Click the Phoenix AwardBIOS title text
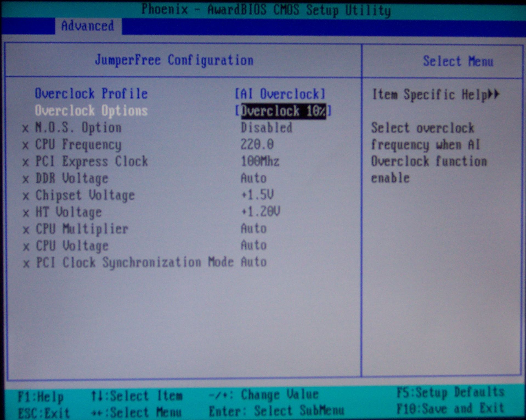Screen dimensions: 526x420 (266, 10)
